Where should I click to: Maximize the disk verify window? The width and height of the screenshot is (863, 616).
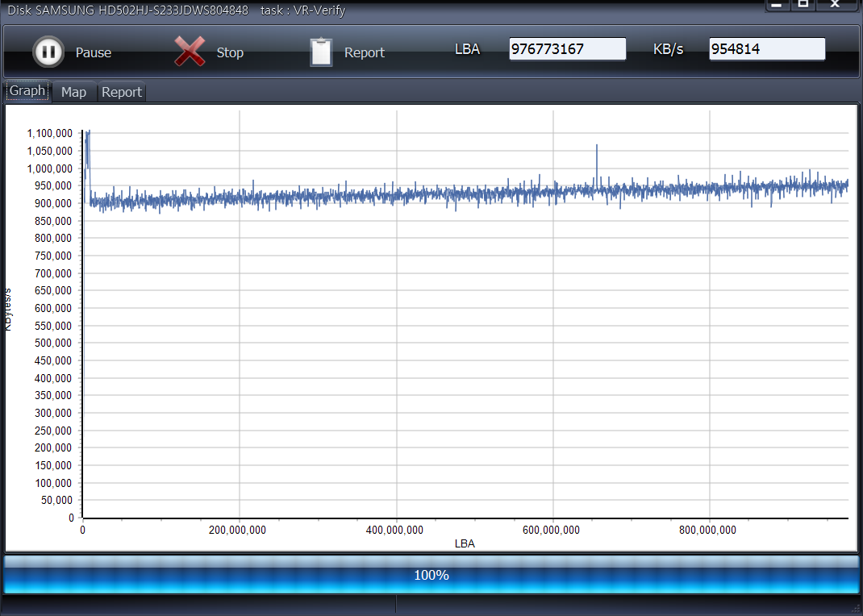point(803,5)
